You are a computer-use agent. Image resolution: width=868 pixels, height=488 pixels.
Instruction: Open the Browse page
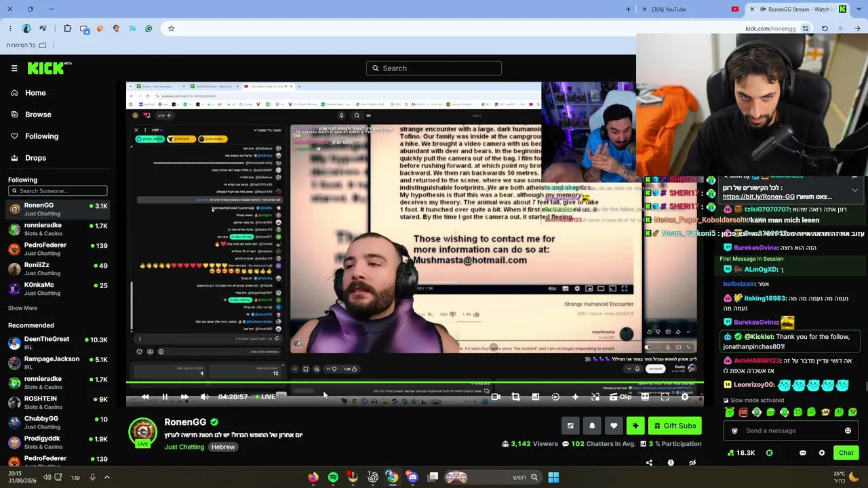click(38, 115)
